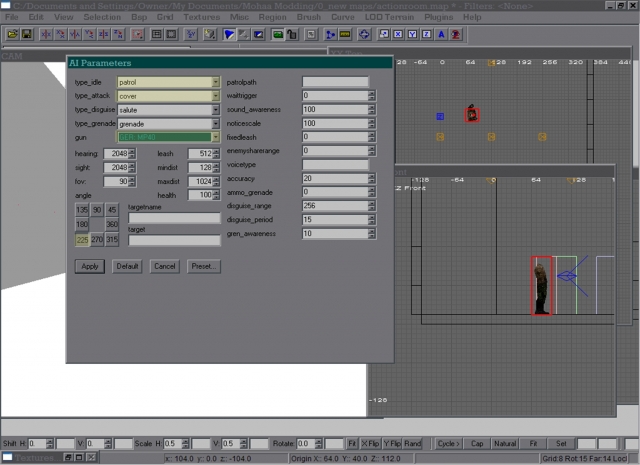Flip selection along the Z axis
Image resolution: width=640 pixels, height=465 pixels.
coord(104,34)
